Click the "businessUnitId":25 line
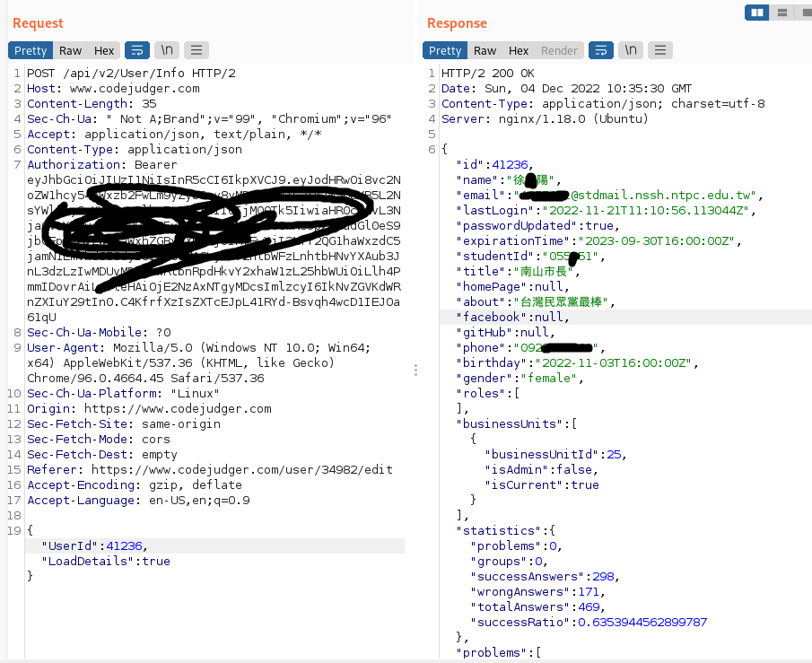 (x=555, y=454)
